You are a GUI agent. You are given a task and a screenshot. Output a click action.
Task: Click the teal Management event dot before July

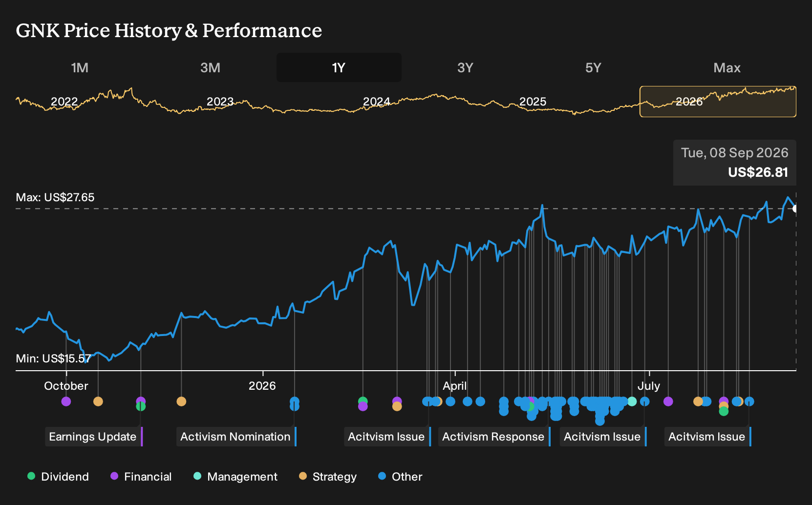click(632, 401)
